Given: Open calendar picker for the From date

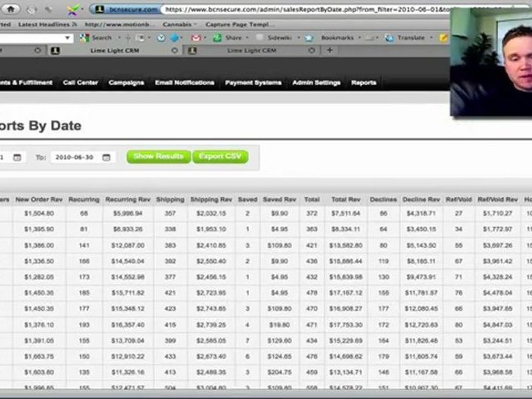Looking at the screenshot, I should 17,157.
